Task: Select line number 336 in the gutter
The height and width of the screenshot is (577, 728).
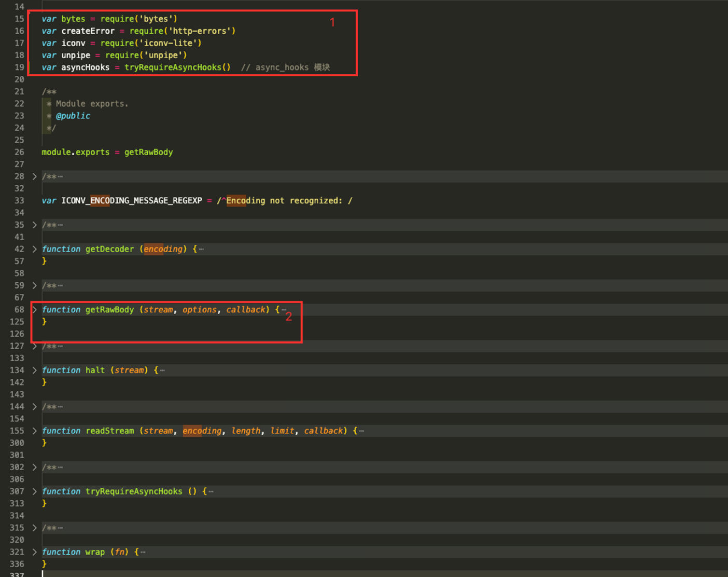Action: (x=17, y=564)
